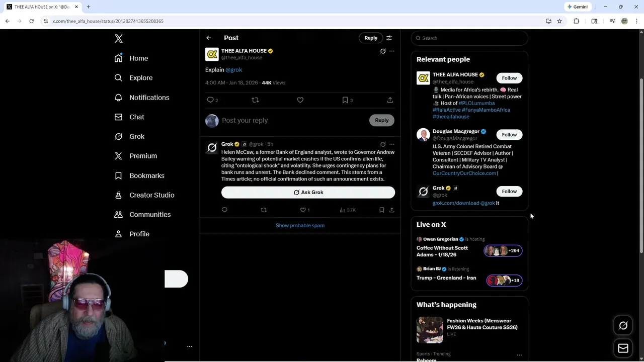Open grok.com/download link
644x362 pixels.
pyautogui.click(x=456, y=203)
